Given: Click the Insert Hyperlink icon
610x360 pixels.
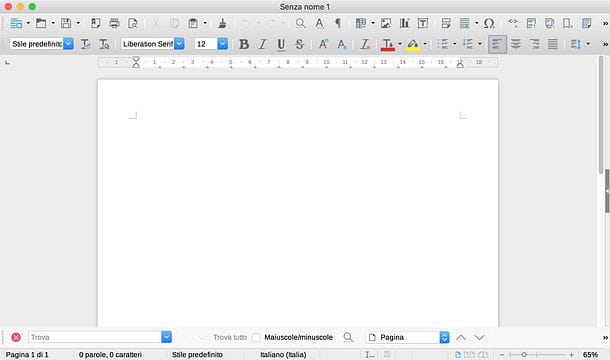Looking at the screenshot, I should click(x=513, y=23).
